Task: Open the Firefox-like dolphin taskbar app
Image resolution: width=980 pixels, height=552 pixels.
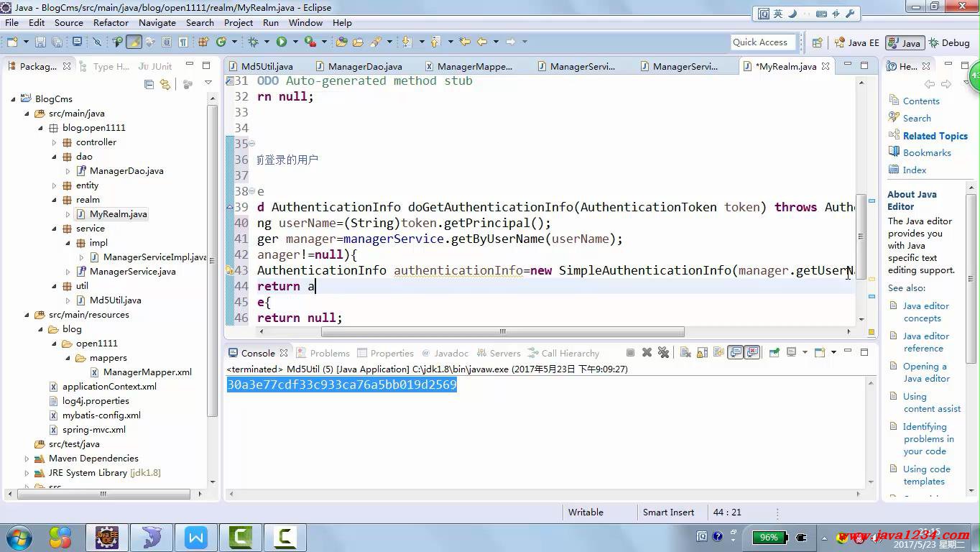Action: coord(152,537)
